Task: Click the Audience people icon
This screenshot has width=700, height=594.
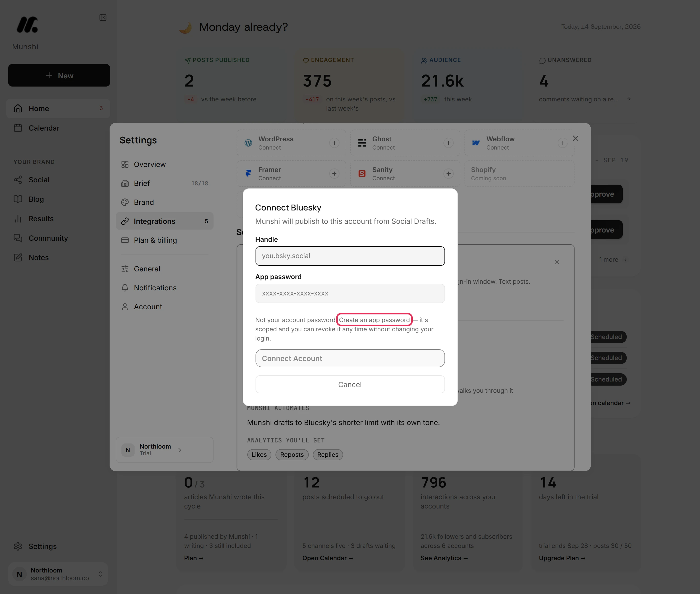Action: (424, 61)
